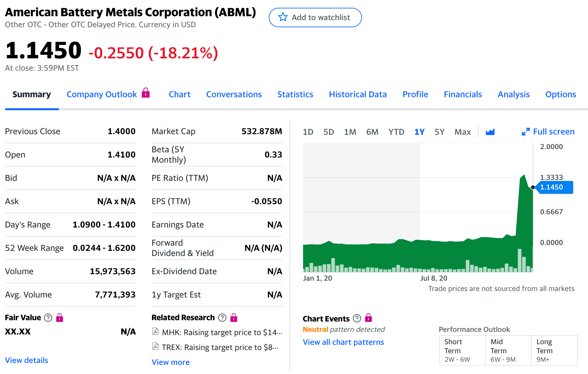Click the lock icon beside Fair Value
The width and height of the screenshot is (588, 374).
60,318
